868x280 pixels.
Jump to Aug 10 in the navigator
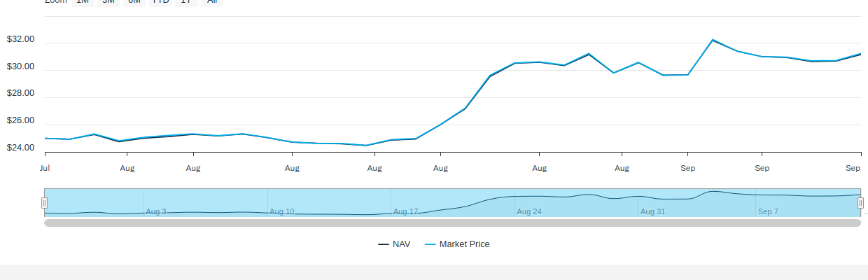click(x=282, y=211)
